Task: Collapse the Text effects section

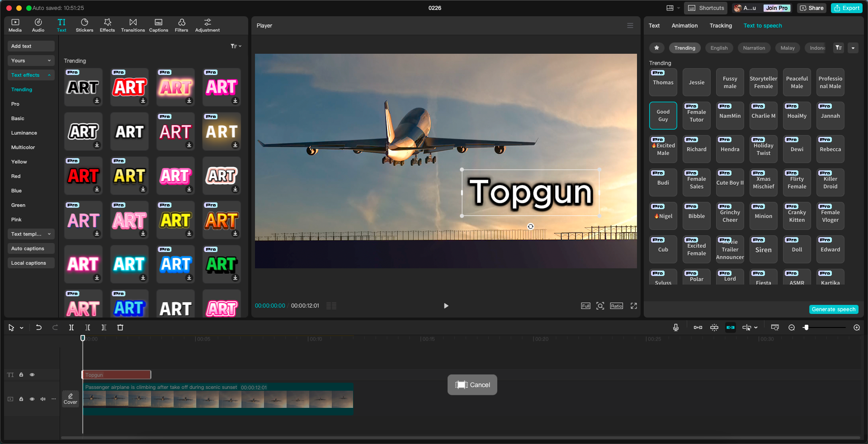Action: coord(31,75)
